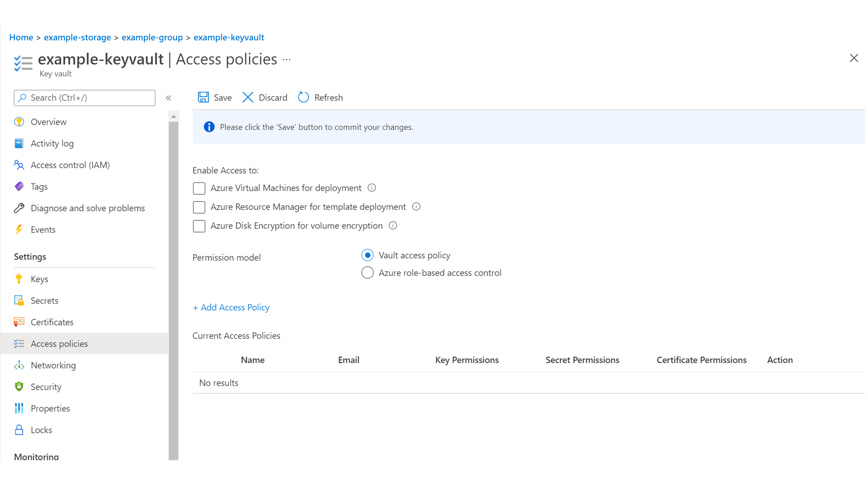The height and width of the screenshot is (483, 868).
Task: Show info for Azure Disk Encryption
Action: pyautogui.click(x=393, y=225)
